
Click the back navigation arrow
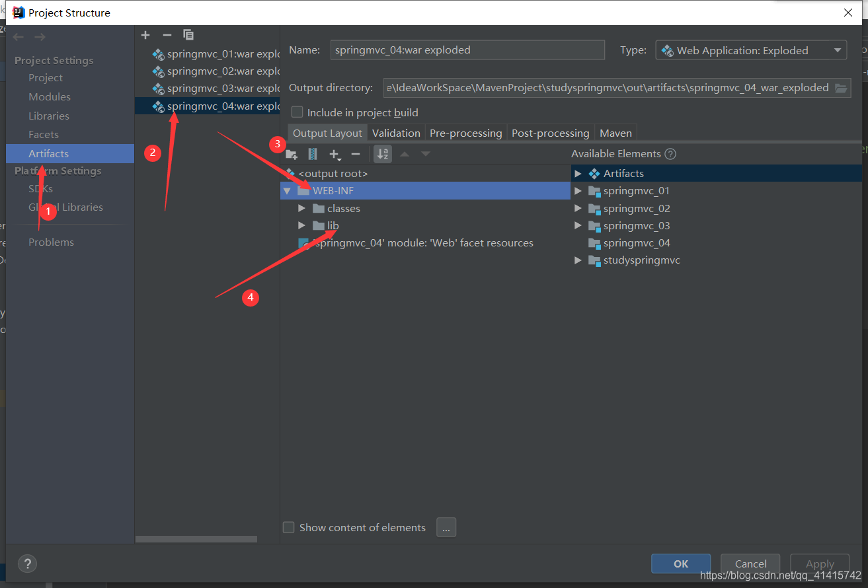[19, 37]
